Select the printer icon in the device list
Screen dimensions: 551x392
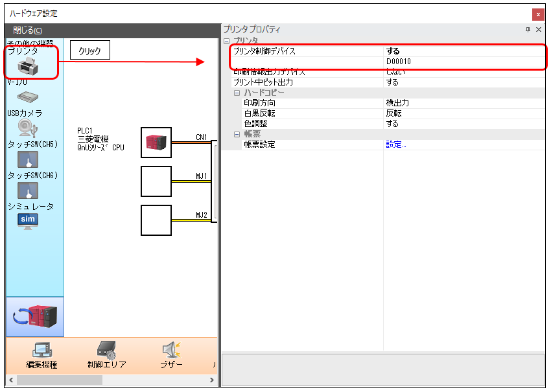coord(27,65)
